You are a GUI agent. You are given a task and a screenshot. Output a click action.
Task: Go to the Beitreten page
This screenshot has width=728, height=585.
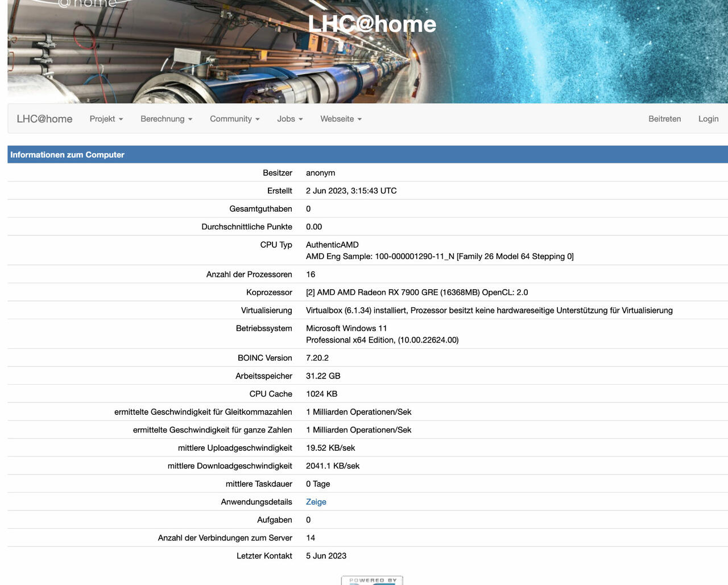click(x=664, y=119)
